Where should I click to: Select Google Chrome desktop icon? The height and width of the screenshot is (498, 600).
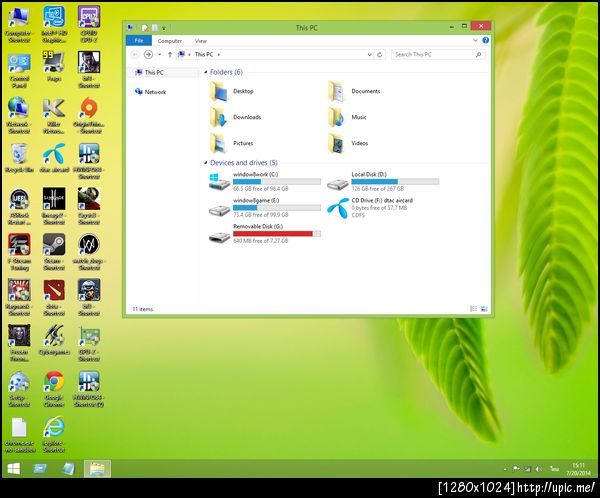click(54, 389)
